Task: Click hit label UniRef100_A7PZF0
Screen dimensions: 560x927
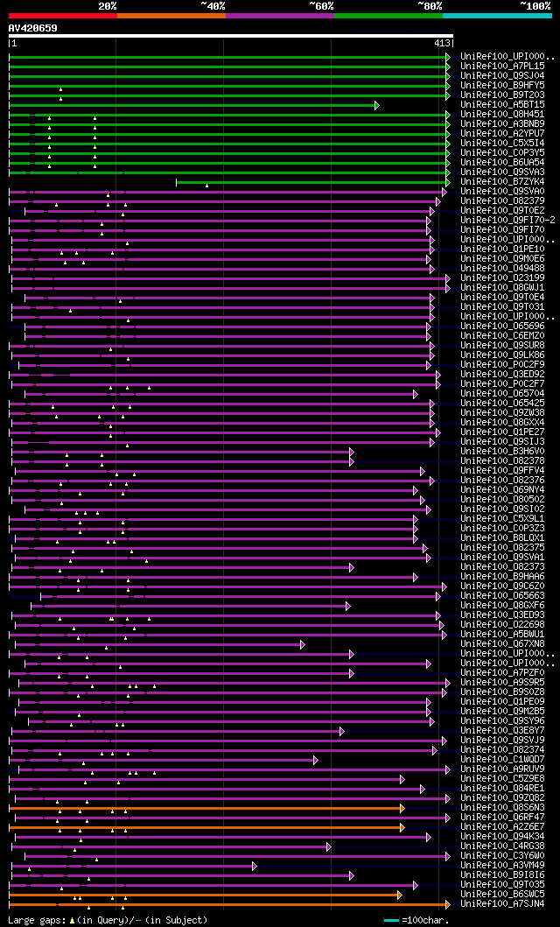Action: 503,673
